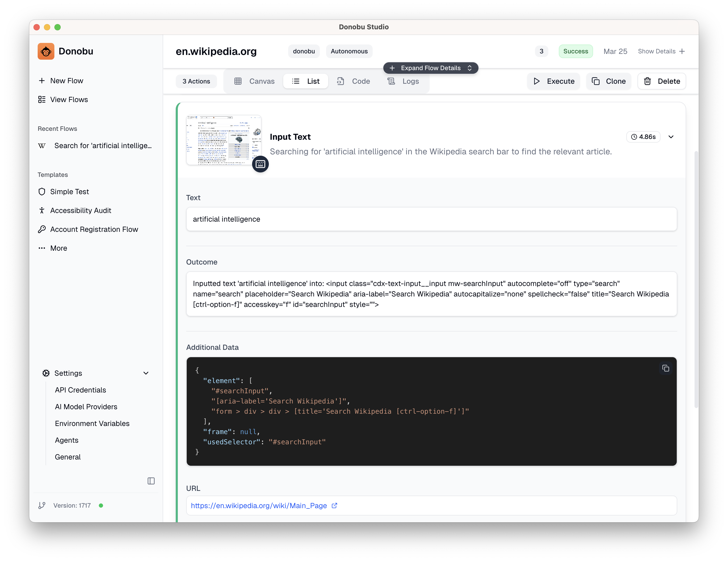Click the keyboard input action badge
Image resolution: width=728 pixels, height=561 pixels.
pyautogui.click(x=260, y=164)
